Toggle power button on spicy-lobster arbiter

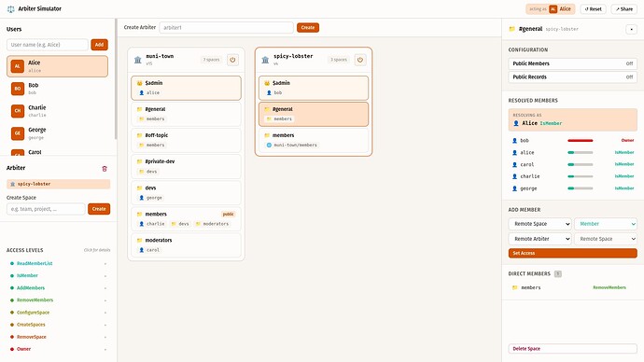[x=360, y=60]
